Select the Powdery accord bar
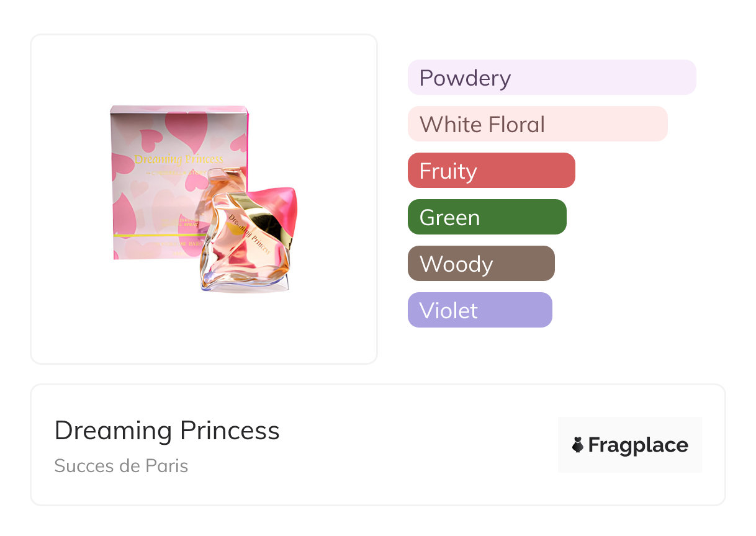Image resolution: width=756 pixels, height=536 pixels. pos(551,78)
